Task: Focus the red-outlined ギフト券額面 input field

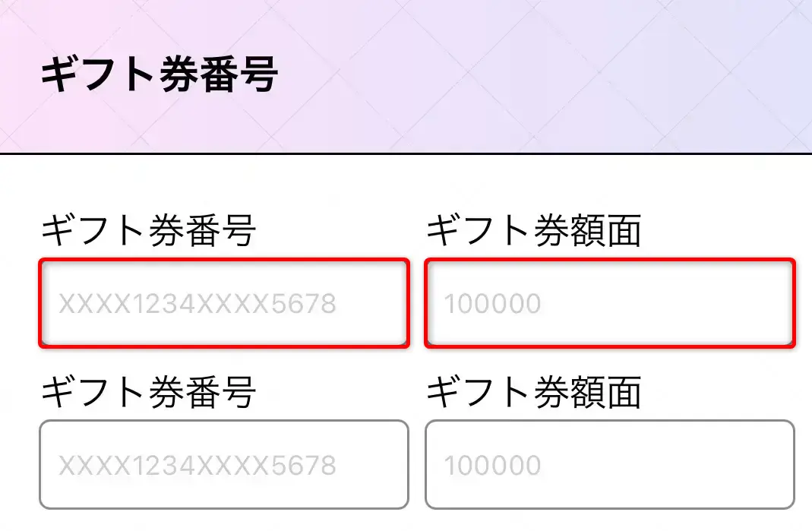Action: (609, 303)
